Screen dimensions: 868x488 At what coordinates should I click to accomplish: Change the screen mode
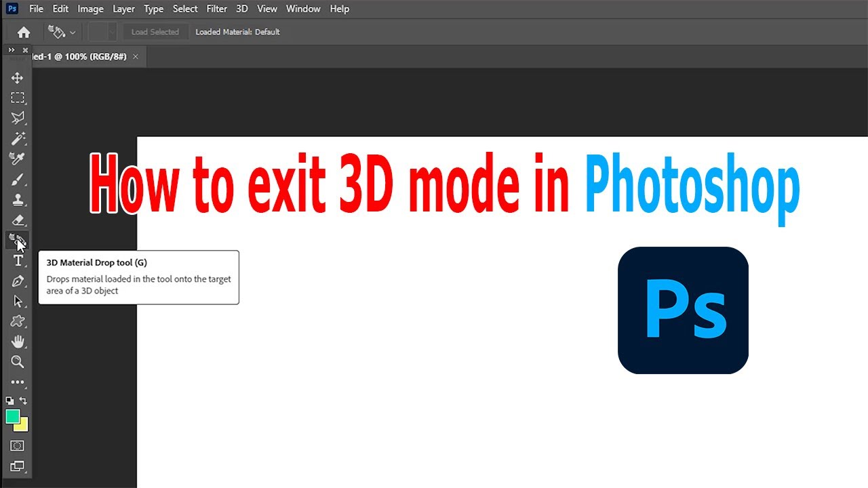[x=18, y=466]
